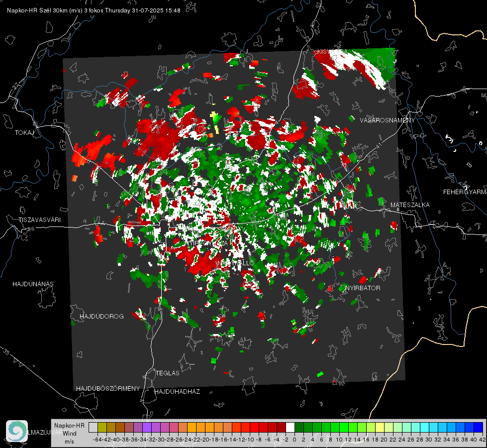Click the m/s unit label in legend
The image size is (487, 448).
click(69, 442)
